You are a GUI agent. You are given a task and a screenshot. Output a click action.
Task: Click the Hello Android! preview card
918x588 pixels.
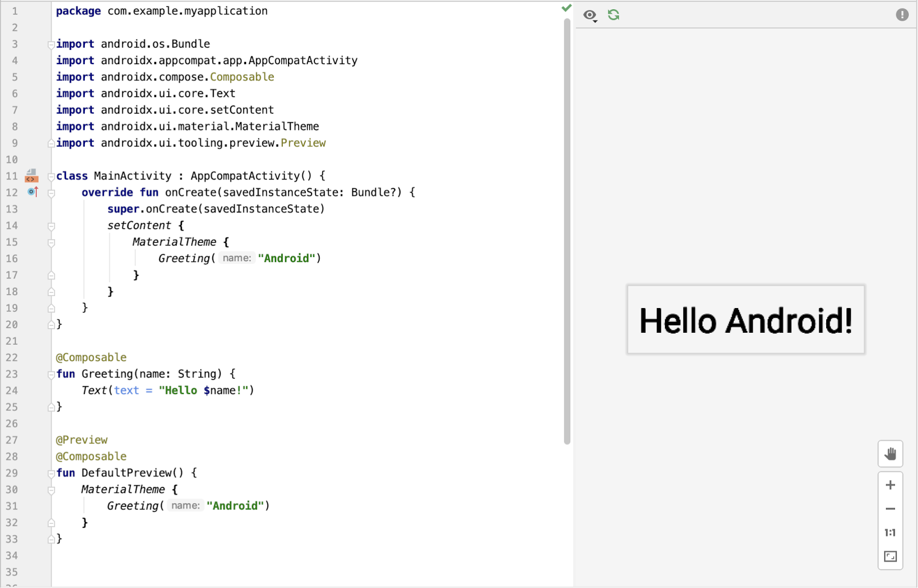(x=746, y=320)
